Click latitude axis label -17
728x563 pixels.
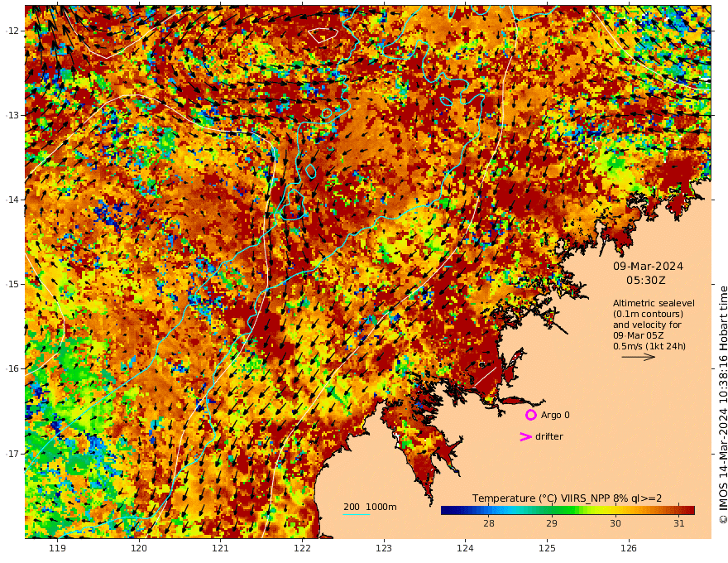tap(12, 454)
